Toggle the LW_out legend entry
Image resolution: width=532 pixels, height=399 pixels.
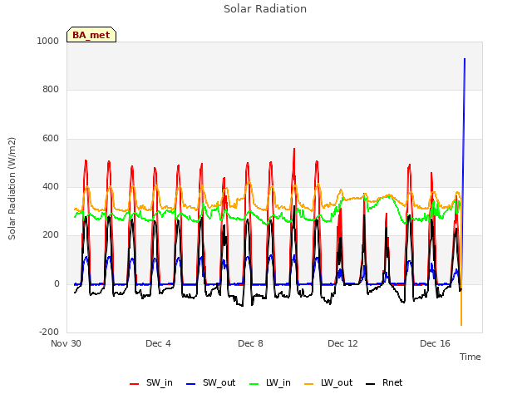(328, 382)
